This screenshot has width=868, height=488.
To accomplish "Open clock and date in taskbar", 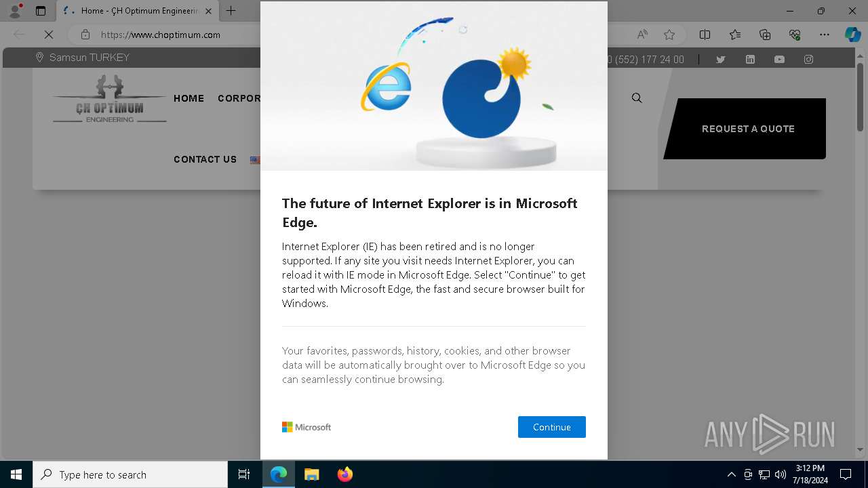I will pos(810,474).
